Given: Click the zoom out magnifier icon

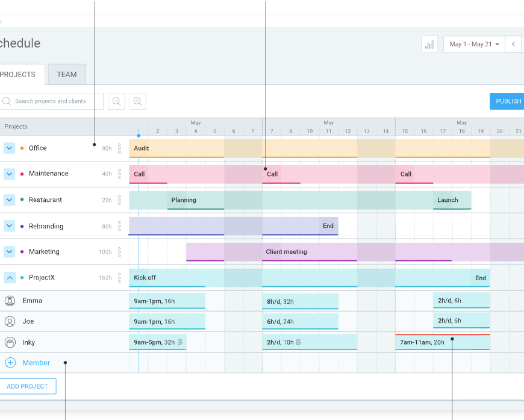Looking at the screenshot, I should point(116,101).
